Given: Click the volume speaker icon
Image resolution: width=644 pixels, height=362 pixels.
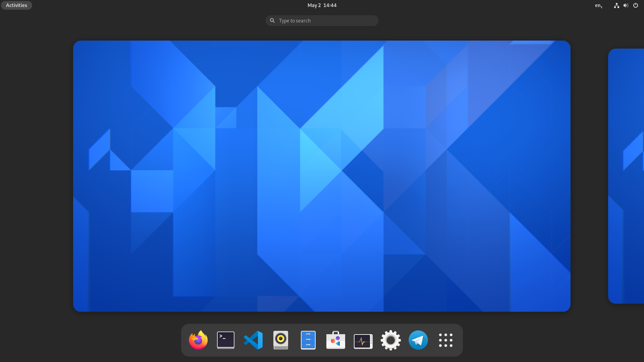Looking at the screenshot, I should click(x=626, y=5).
